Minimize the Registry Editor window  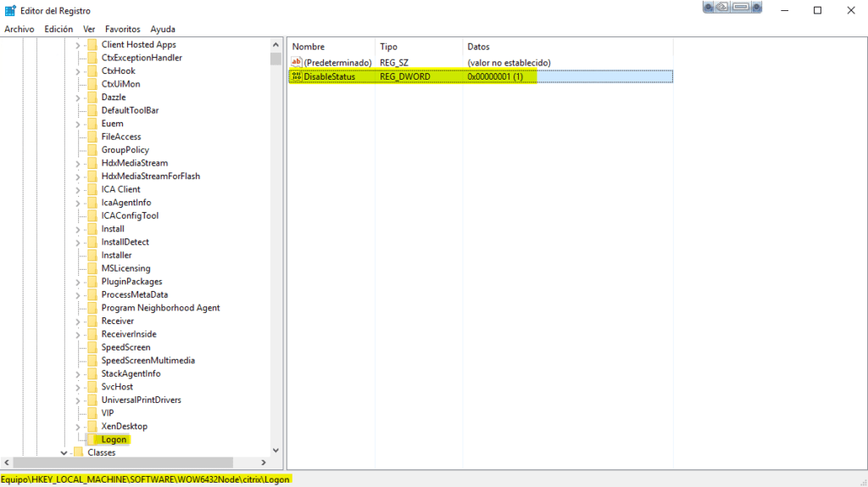click(784, 10)
